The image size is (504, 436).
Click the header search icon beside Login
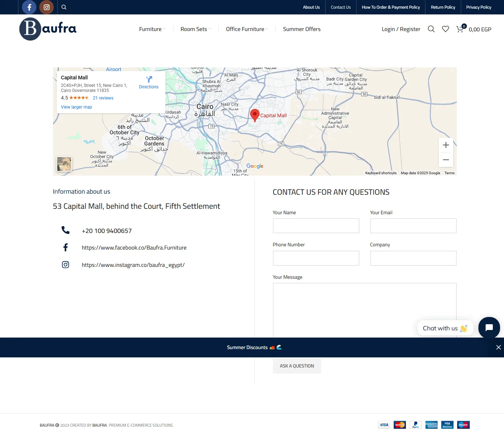(x=431, y=29)
